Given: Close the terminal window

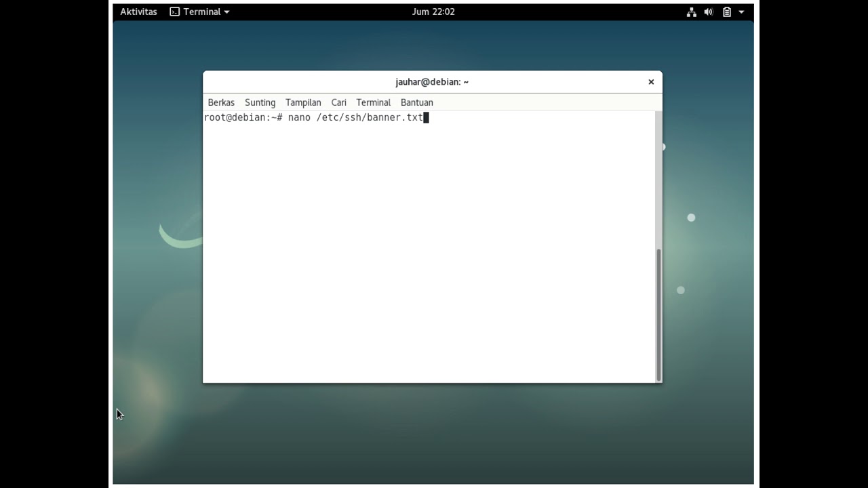Looking at the screenshot, I should tap(651, 82).
